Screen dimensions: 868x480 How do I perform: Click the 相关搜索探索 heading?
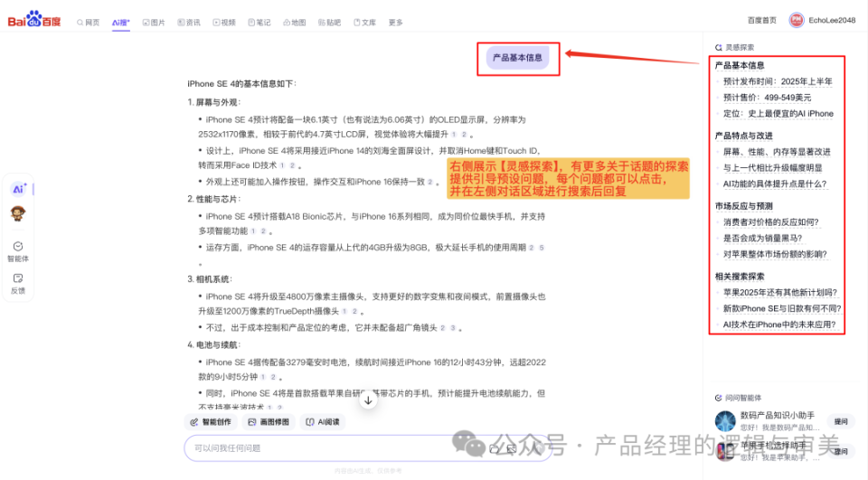(740, 277)
